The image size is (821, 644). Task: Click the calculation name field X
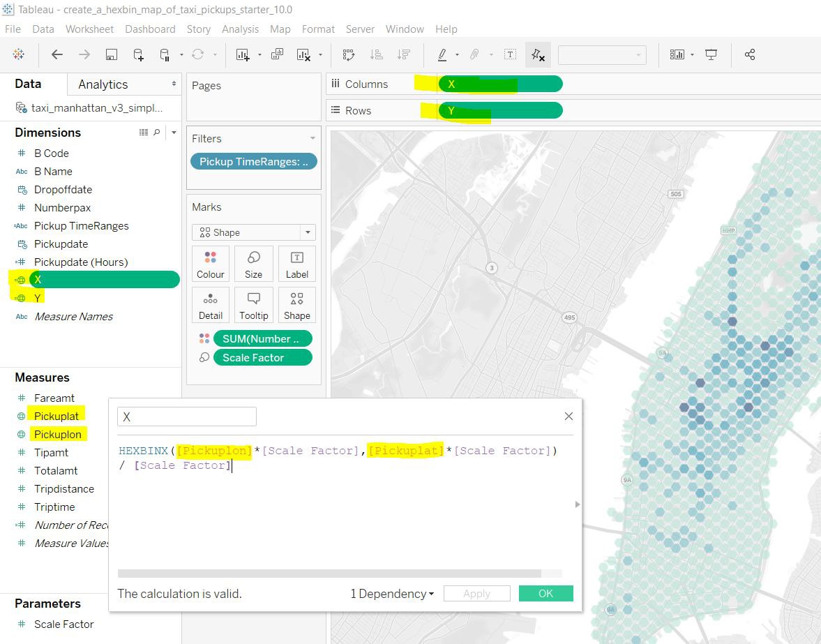point(187,417)
